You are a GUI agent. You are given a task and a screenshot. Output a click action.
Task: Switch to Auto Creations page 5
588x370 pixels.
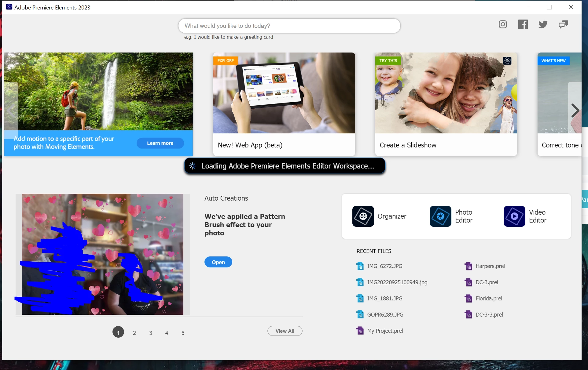tap(183, 333)
